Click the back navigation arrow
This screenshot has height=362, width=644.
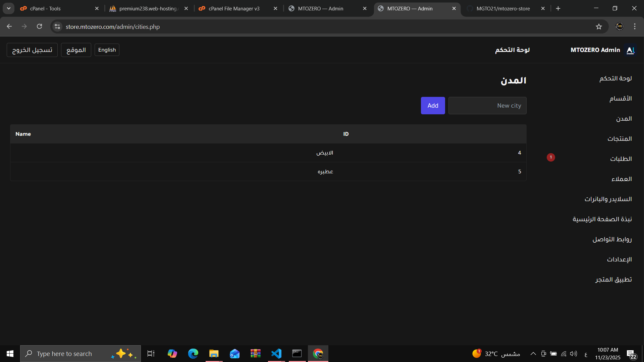click(x=9, y=26)
